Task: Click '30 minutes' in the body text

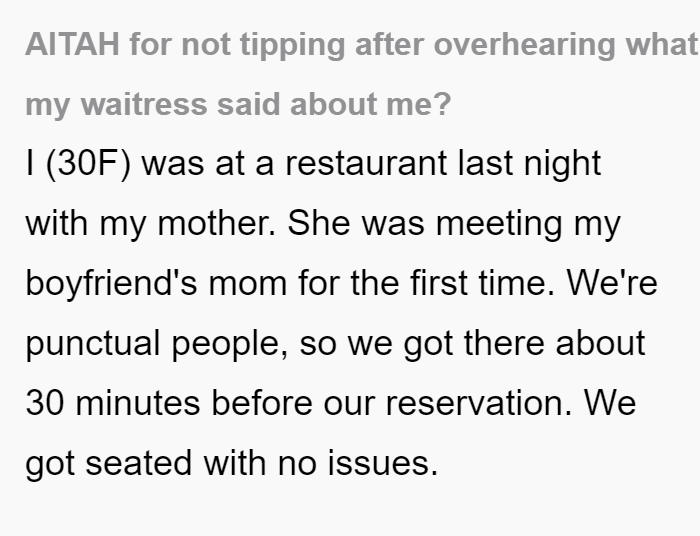Action: 113,403
